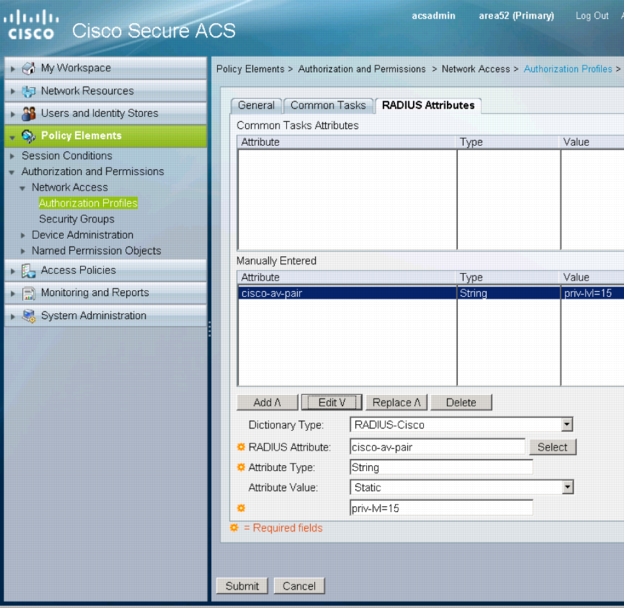This screenshot has height=609, width=626.
Task: Click the RADIUS Attribute input field
Action: point(437,447)
